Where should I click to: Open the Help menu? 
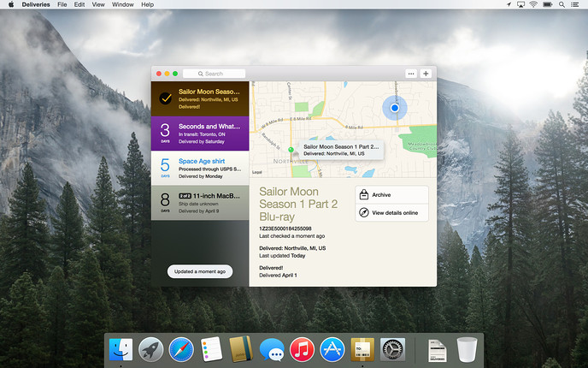147,4
